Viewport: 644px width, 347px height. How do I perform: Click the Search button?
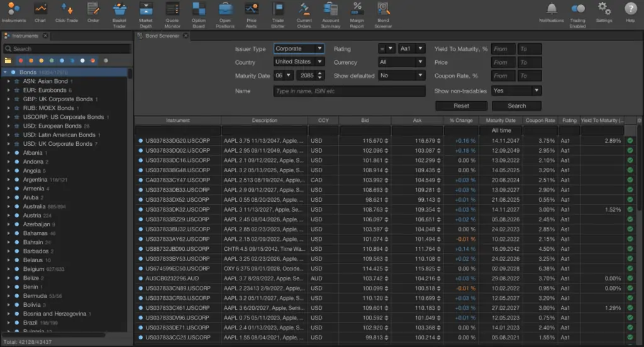[517, 106]
